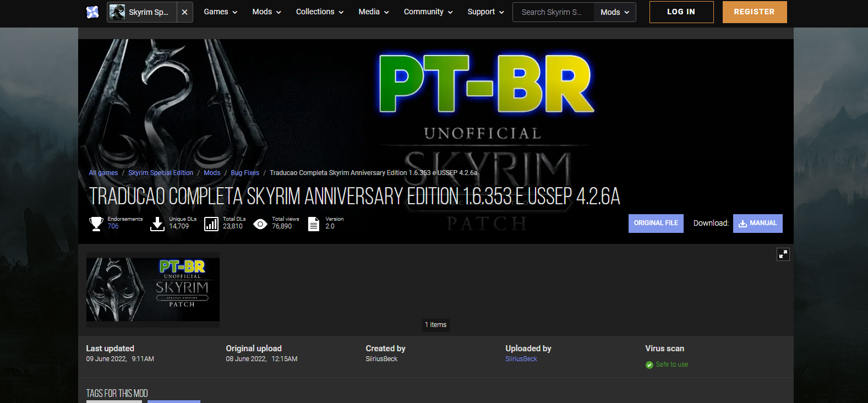868x403 pixels.
Task: Open the PT-BR Unofficial Skyrim Patch thumbnail
Action: (x=153, y=290)
